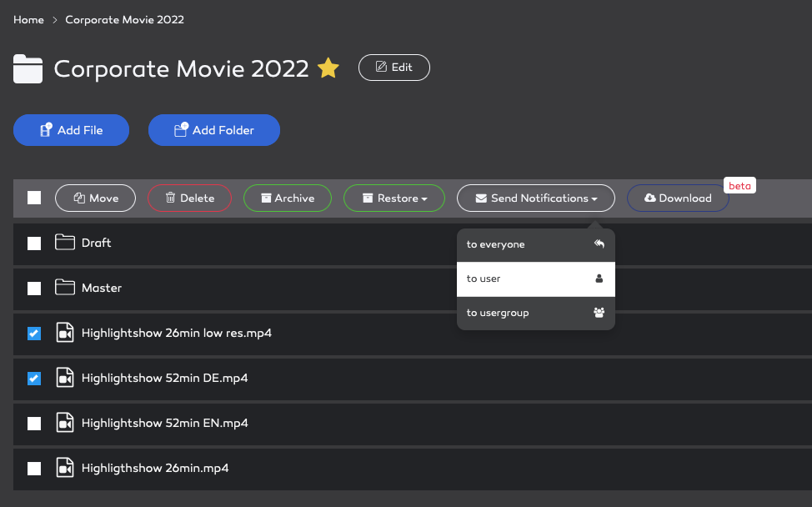Open 'Highligthshow 26min.mp4' file name

155,468
